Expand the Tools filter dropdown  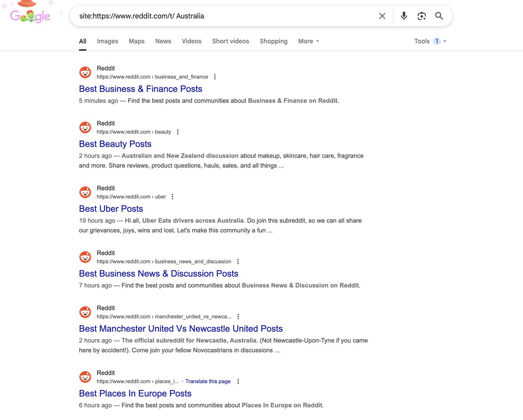430,41
